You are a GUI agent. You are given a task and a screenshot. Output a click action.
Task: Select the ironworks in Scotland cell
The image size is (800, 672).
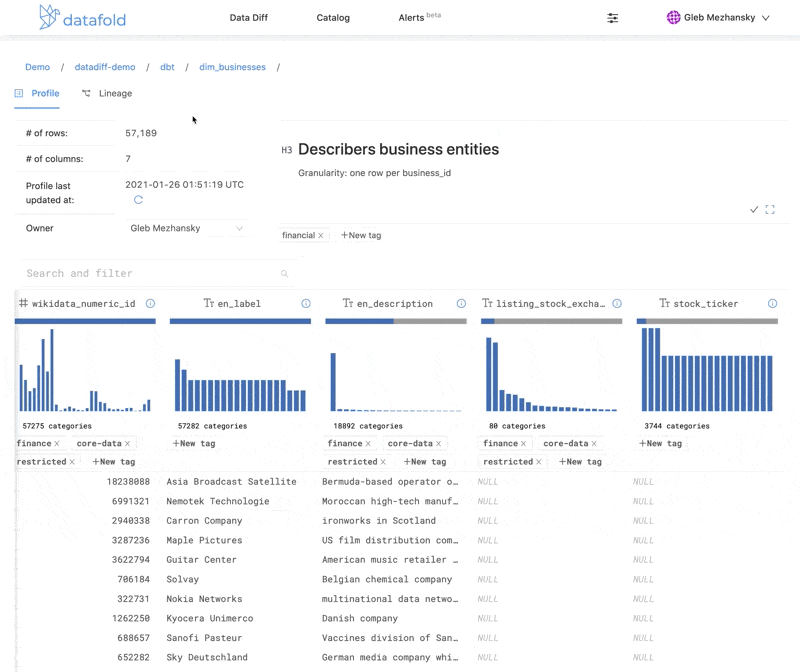point(379,520)
